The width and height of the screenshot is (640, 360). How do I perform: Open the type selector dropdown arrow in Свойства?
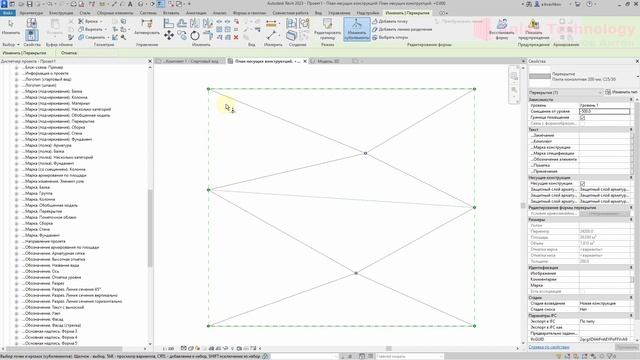pos(637,76)
